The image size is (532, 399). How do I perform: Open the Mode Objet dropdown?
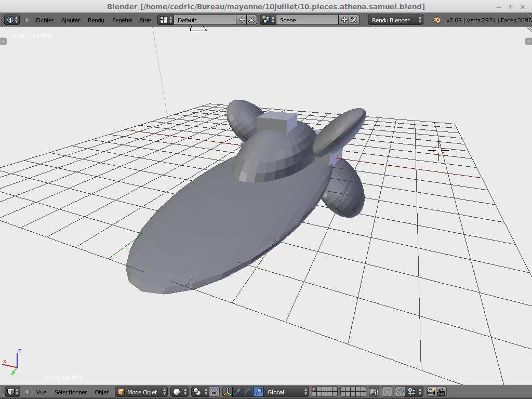click(x=142, y=392)
